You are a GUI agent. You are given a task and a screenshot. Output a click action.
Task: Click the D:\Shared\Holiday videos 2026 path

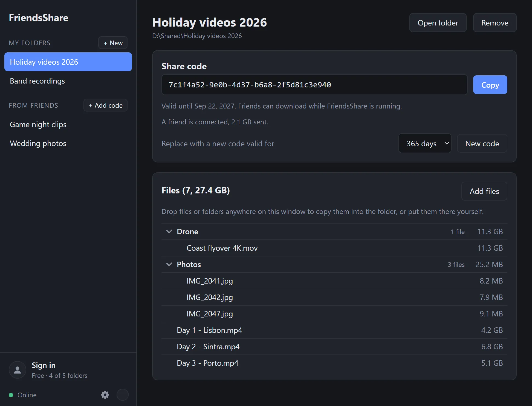click(197, 36)
